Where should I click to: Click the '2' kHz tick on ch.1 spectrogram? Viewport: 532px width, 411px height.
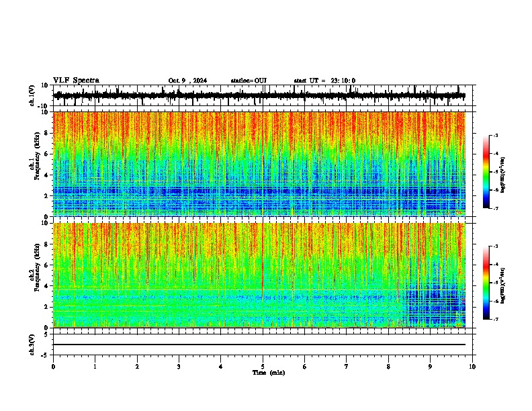tap(47, 195)
